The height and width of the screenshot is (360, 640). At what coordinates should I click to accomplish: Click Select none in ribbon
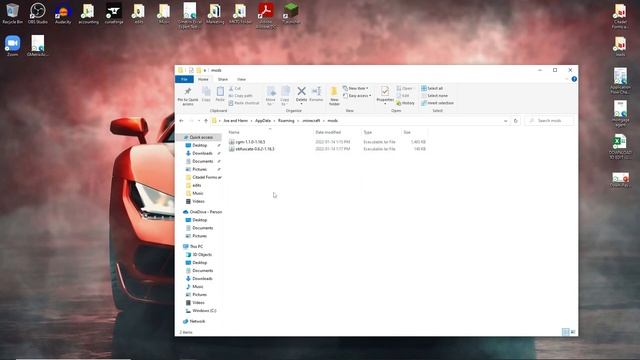coord(434,96)
